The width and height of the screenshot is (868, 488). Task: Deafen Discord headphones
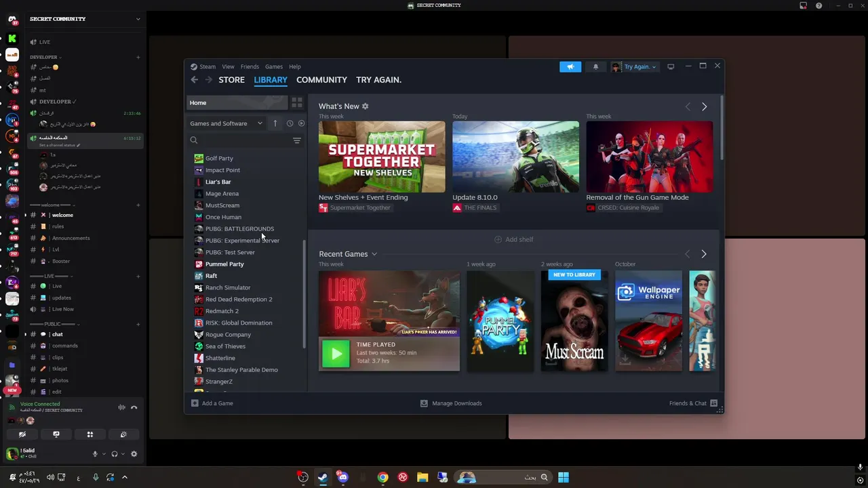[114, 454]
